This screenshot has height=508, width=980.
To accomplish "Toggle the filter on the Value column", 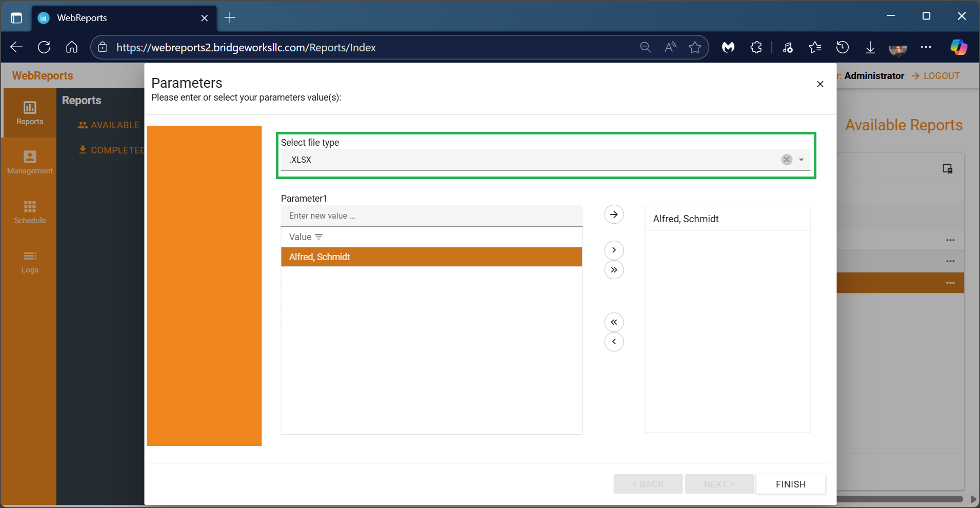I will click(x=318, y=237).
